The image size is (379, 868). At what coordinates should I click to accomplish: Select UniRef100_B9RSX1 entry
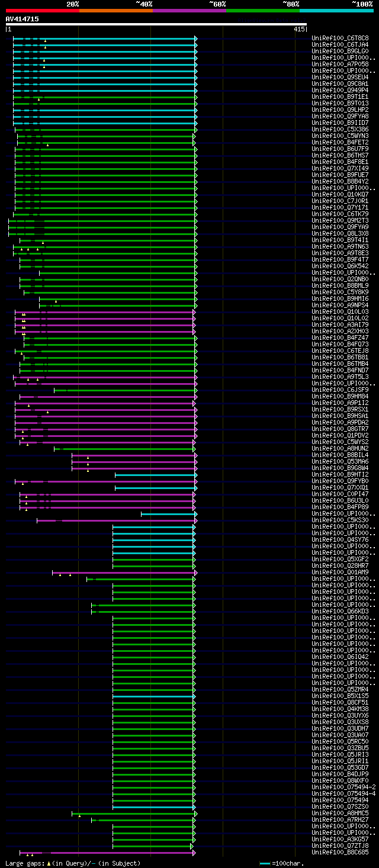341,409
